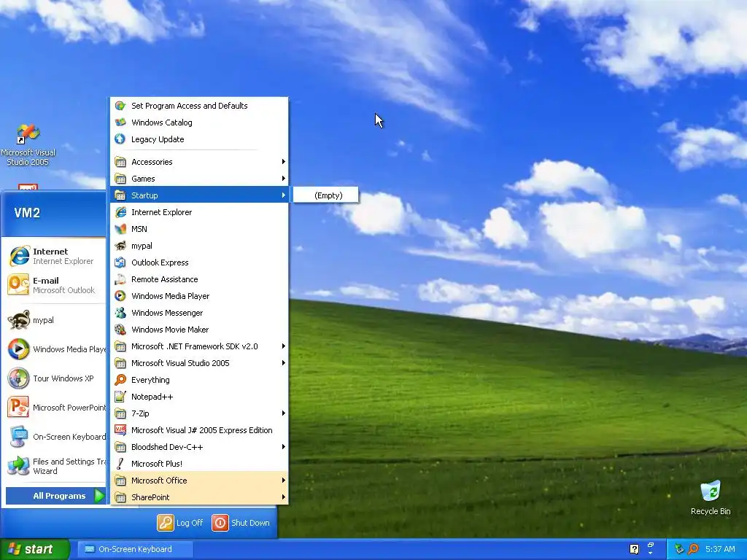Click the 5:37 AM clock
The width and height of the screenshot is (747, 560).
pos(720,549)
